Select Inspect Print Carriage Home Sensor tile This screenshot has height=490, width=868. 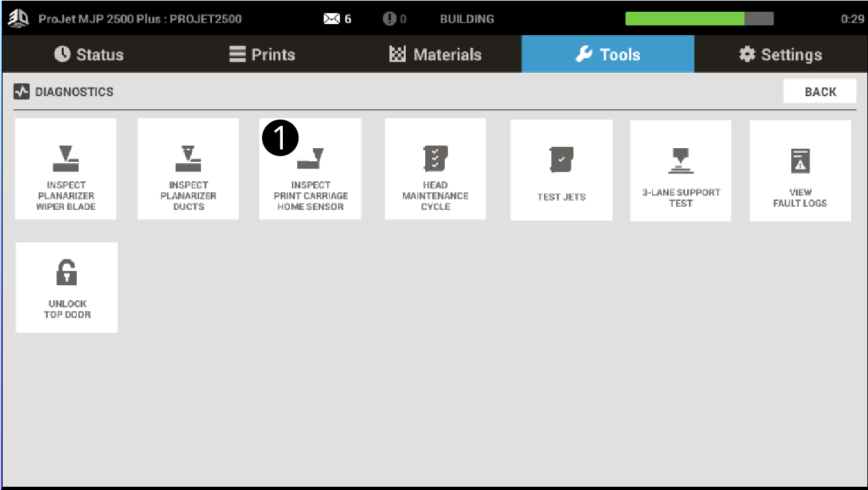(310, 170)
